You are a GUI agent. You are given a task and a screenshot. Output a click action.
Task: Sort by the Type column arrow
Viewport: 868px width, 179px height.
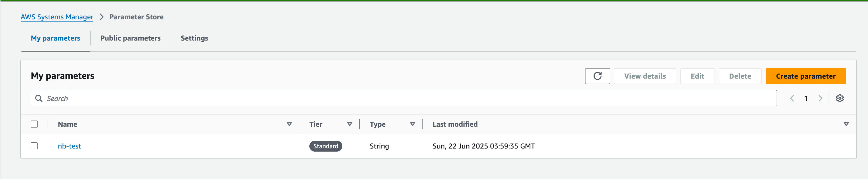(x=412, y=124)
